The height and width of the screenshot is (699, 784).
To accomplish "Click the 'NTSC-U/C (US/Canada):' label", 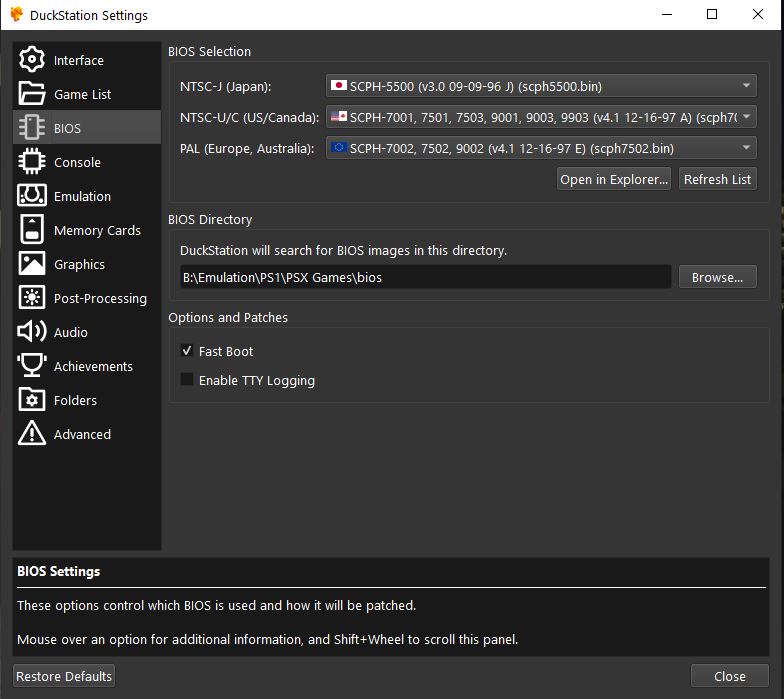I will [250, 118].
